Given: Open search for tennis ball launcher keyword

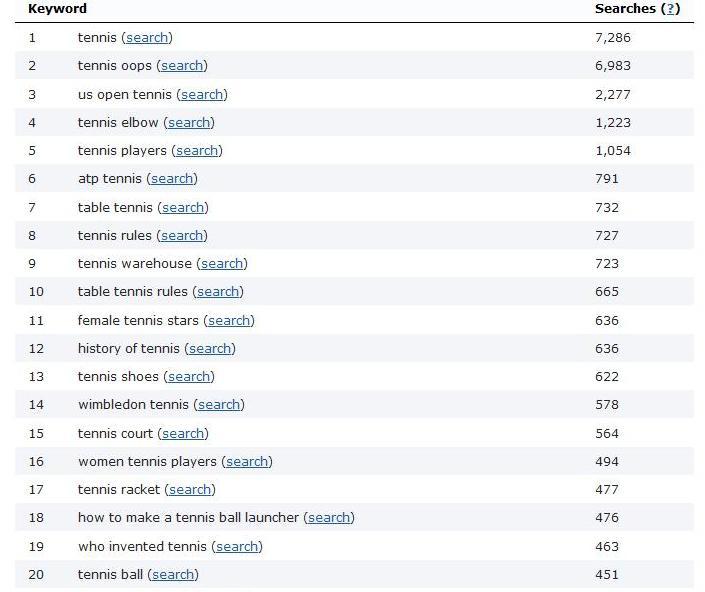Looking at the screenshot, I should pyautogui.click(x=329, y=518).
